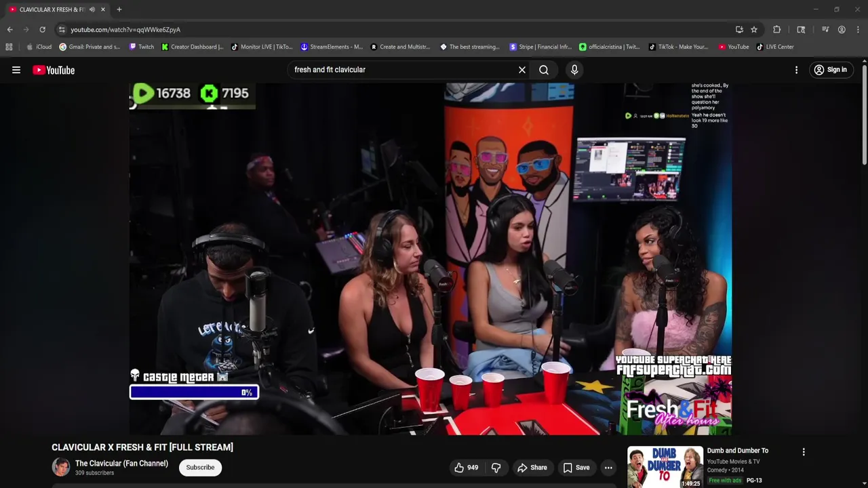868x488 pixels.
Task: Open The Clavicular (Fan Channel) name link
Action: [121, 464]
